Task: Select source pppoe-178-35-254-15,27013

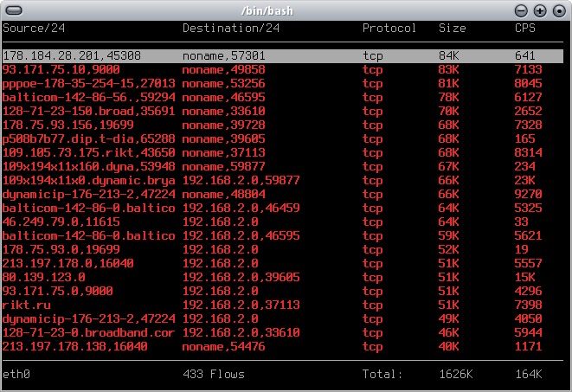Action: [88, 83]
